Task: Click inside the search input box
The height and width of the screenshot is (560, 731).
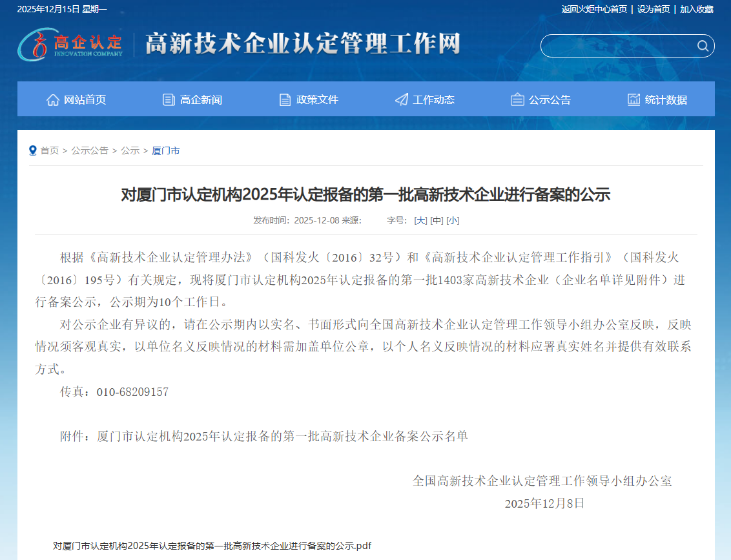Action: point(620,46)
